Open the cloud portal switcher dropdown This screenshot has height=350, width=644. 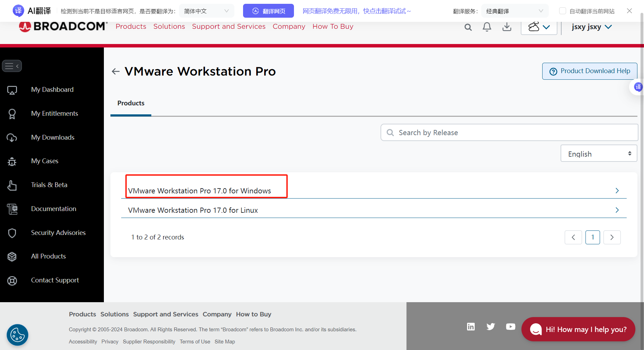[539, 27]
